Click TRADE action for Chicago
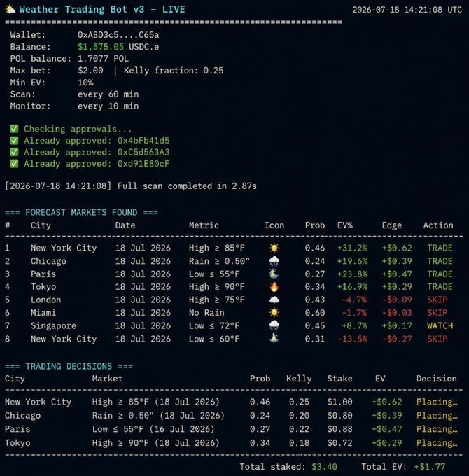This screenshot has width=469, height=476. [x=440, y=261]
